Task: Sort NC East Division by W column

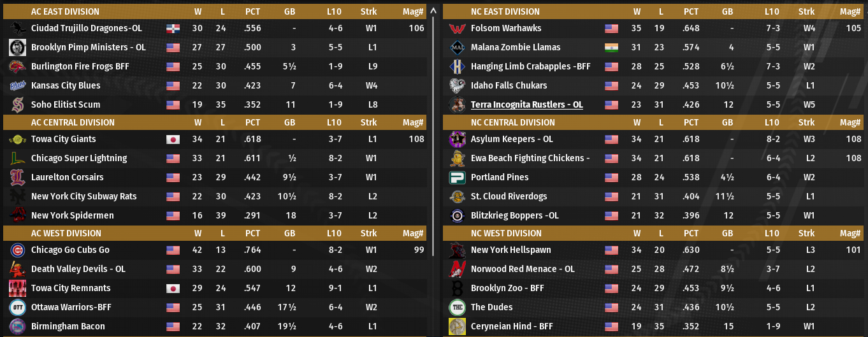Action: (x=637, y=11)
